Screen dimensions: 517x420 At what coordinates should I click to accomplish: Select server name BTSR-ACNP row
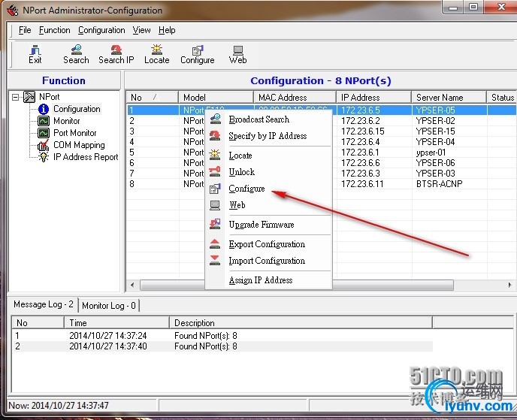[x=439, y=184]
